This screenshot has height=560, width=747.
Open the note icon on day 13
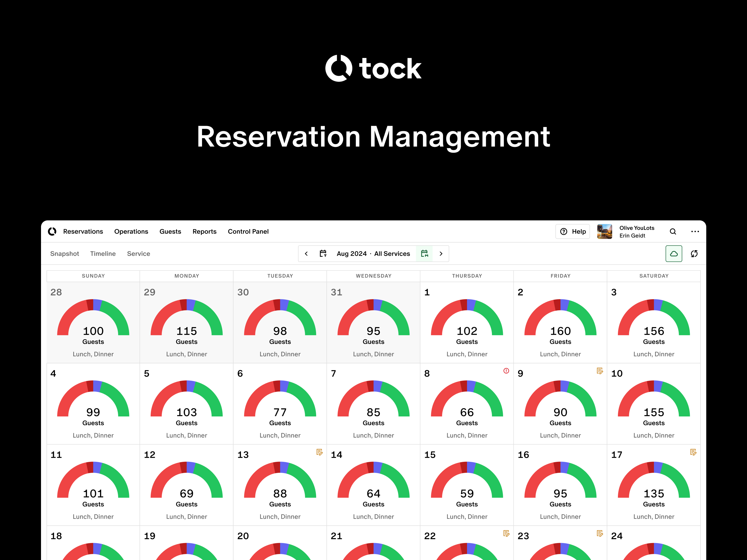[x=319, y=452]
